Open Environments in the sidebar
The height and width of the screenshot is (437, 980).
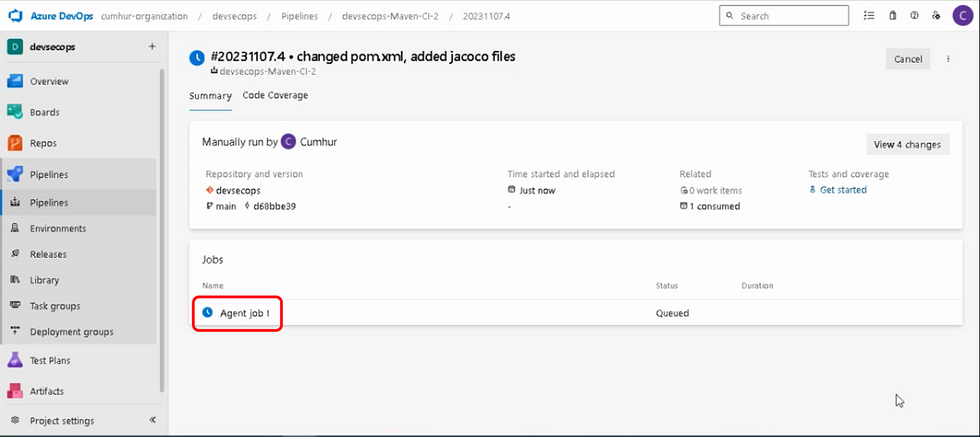click(x=58, y=228)
